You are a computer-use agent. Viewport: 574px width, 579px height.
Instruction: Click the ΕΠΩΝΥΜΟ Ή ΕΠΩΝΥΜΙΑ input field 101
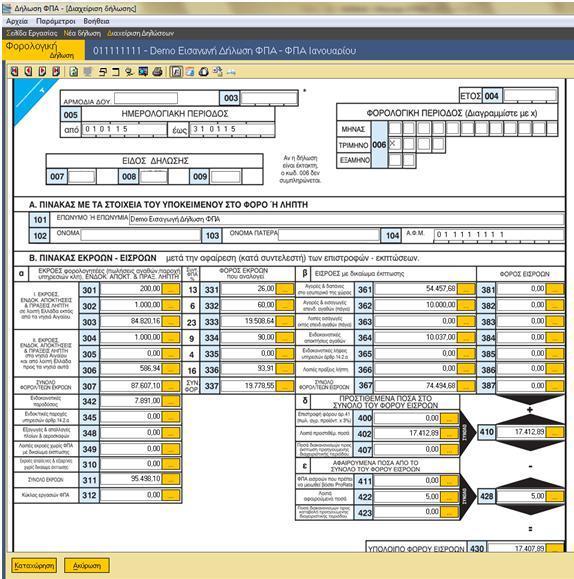(x=346, y=219)
